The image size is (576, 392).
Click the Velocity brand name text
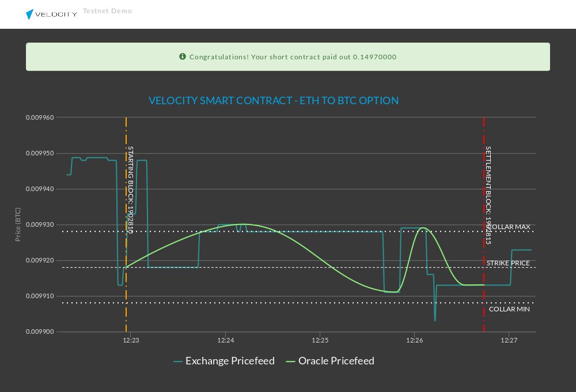tap(56, 14)
